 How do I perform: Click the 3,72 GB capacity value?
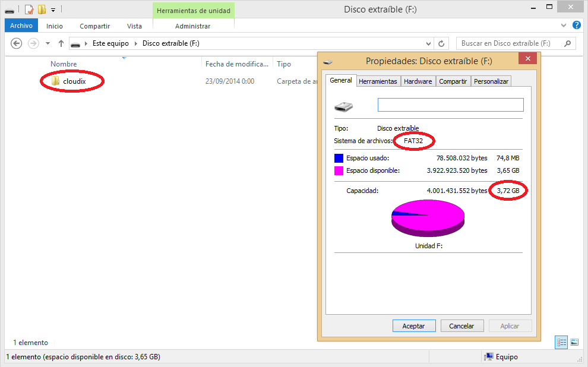coord(508,191)
